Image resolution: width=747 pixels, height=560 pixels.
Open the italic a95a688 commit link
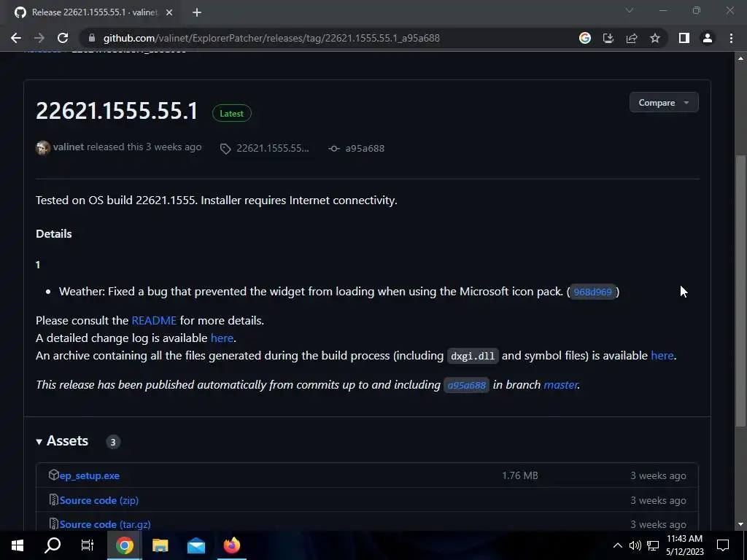466,385
